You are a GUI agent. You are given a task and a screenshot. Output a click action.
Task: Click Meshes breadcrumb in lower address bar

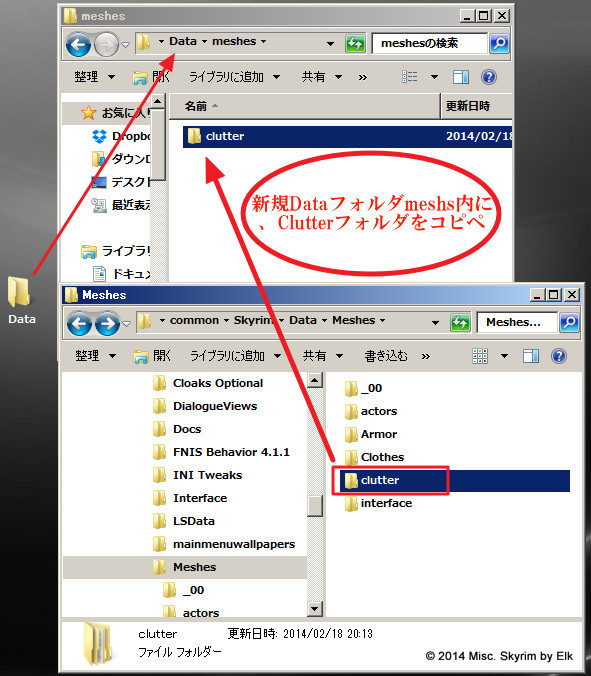(x=353, y=320)
